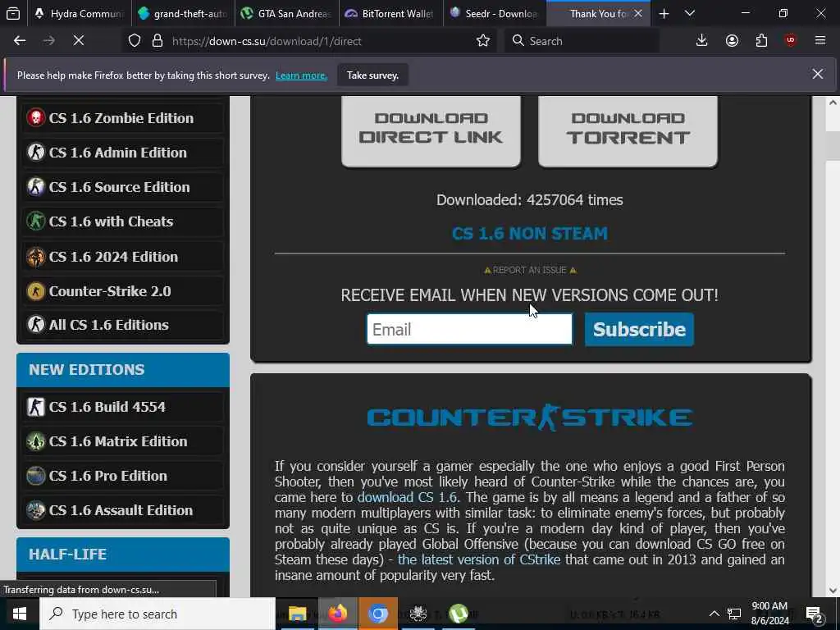Image resolution: width=840 pixels, height=630 pixels.
Task: Click the Counter-Strike logo banner
Action: [530, 418]
